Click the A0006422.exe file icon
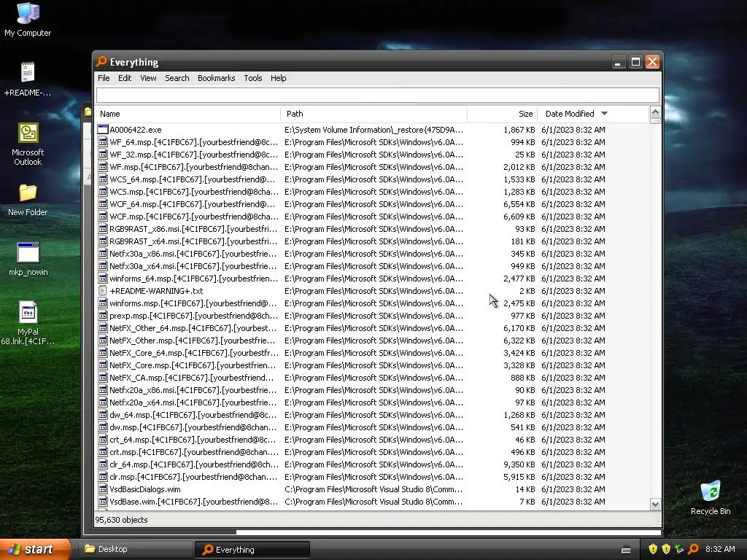The image size is (747, 560). point(102,130)
